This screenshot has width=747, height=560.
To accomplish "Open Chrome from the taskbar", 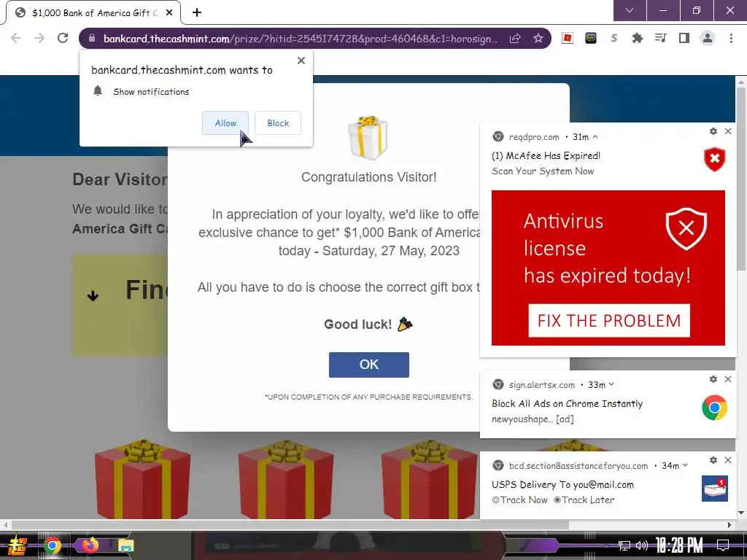I will tap(53, 545).
